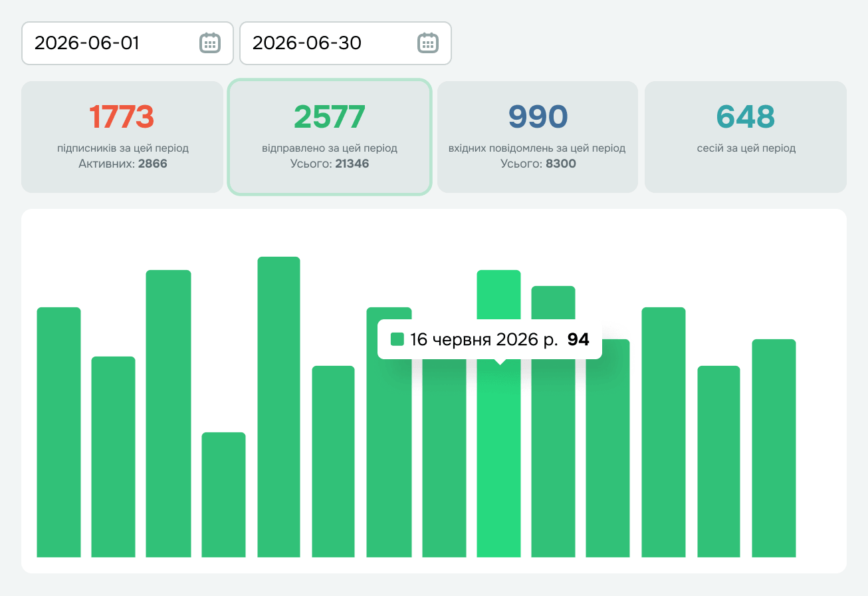Select the 2577 відправлено stat card
The width and height of the screenshot is (868, 596).
pos(330,137)
